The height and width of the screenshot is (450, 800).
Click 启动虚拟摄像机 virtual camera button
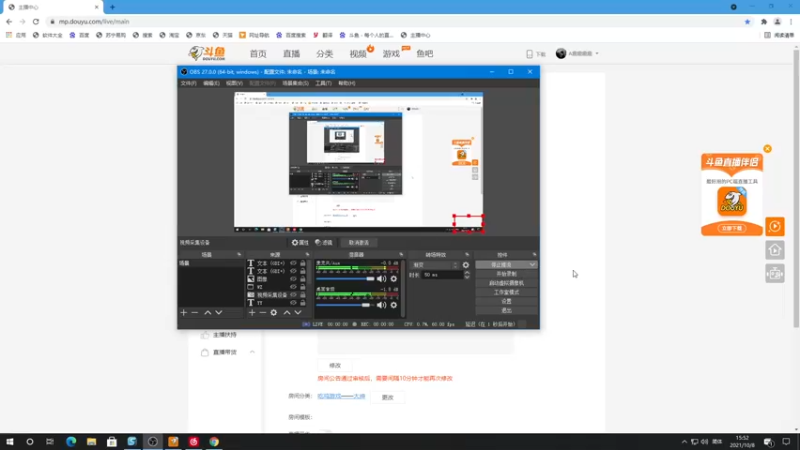pyautogui.click(x=506, y=283)
